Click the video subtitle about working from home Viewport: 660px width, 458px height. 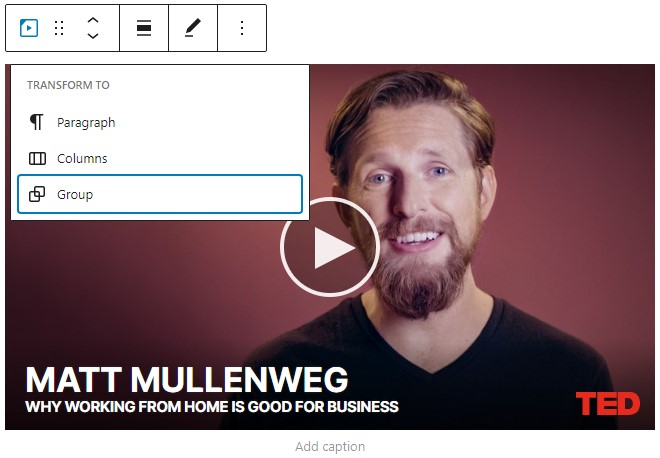tap(212, 407)
